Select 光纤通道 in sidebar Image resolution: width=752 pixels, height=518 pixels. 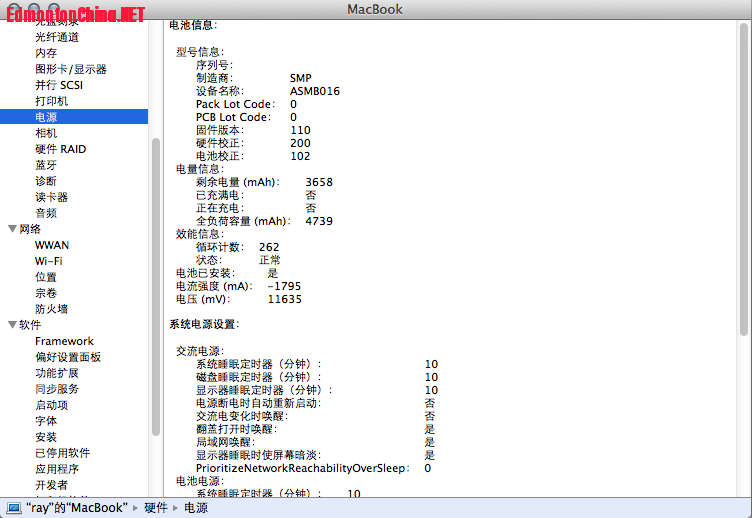57,37
